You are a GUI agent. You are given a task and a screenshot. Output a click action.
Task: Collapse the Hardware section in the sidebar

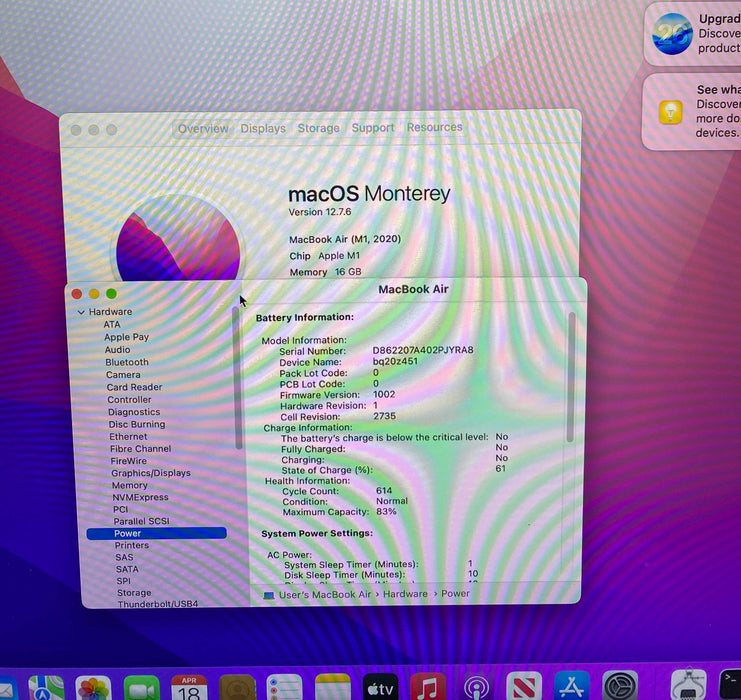point(81,312)
